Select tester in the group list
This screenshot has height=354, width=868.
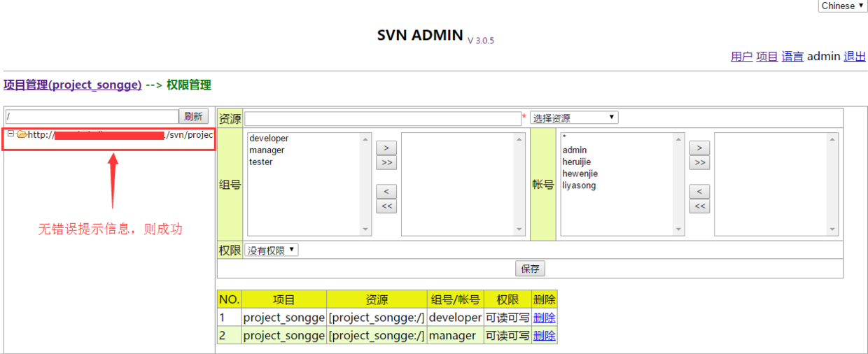(261, 162)
